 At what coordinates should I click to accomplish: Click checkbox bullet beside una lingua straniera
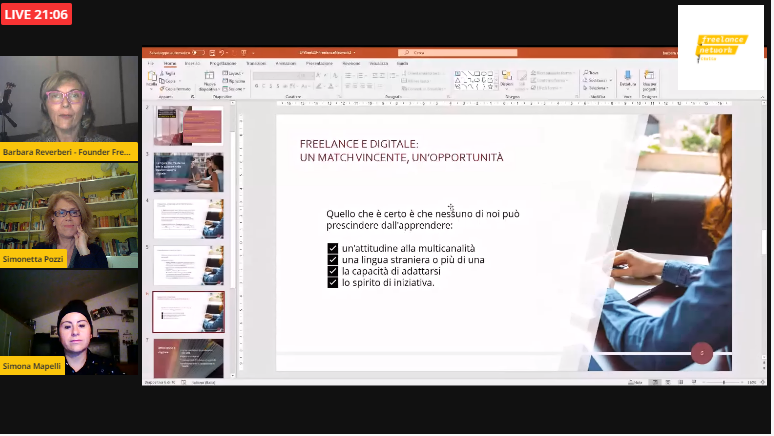pos(332,260)
